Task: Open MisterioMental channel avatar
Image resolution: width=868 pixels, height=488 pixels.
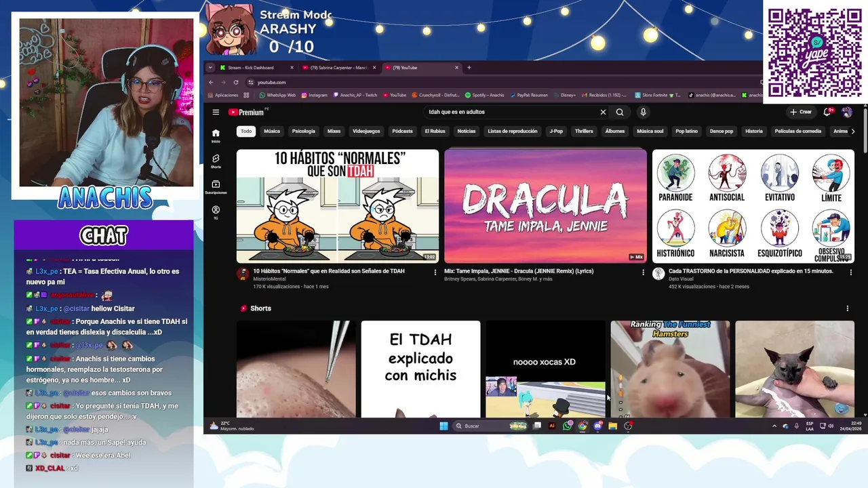Action: pyautogui.click(x=243, y=274)
